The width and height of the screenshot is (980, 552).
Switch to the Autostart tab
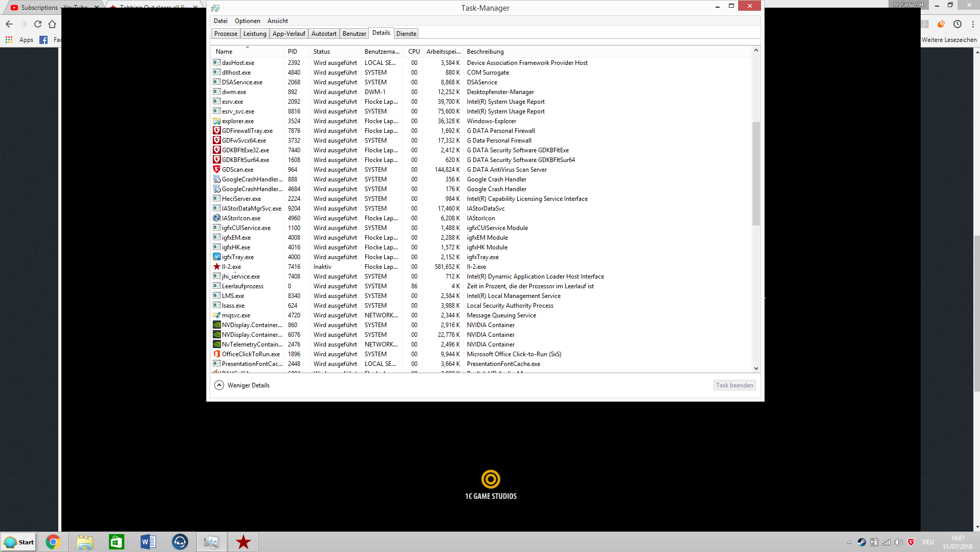click(324, 34)
